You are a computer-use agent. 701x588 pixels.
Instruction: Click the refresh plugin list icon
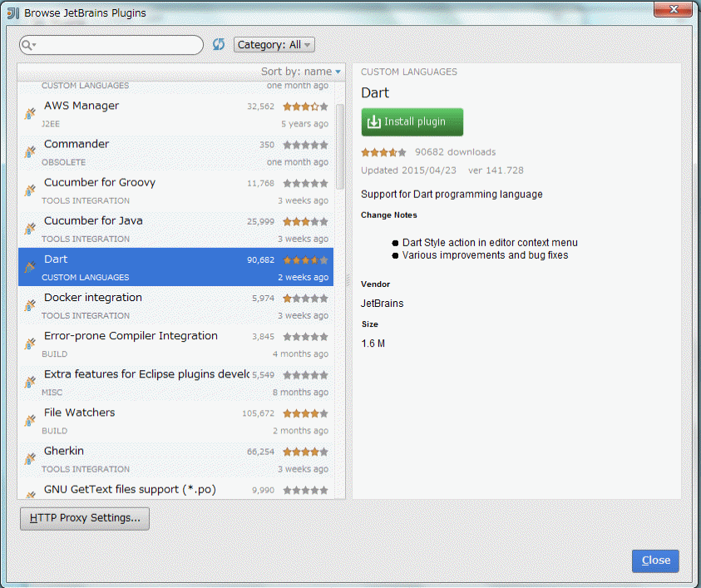click(x=219, y=45)
